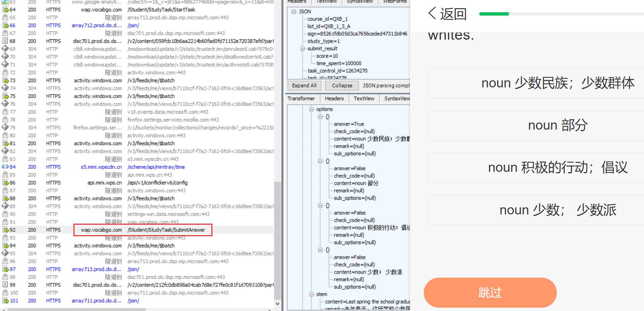
Task: Click the session icon of row 86
Action: click(5, 183)
